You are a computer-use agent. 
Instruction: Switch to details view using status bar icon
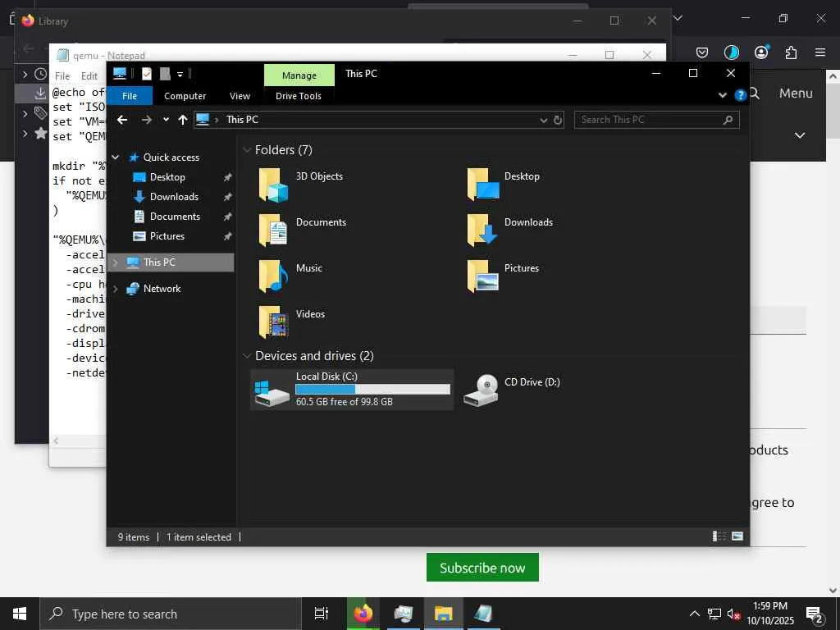pyautogui.click(x=719, y=536)
